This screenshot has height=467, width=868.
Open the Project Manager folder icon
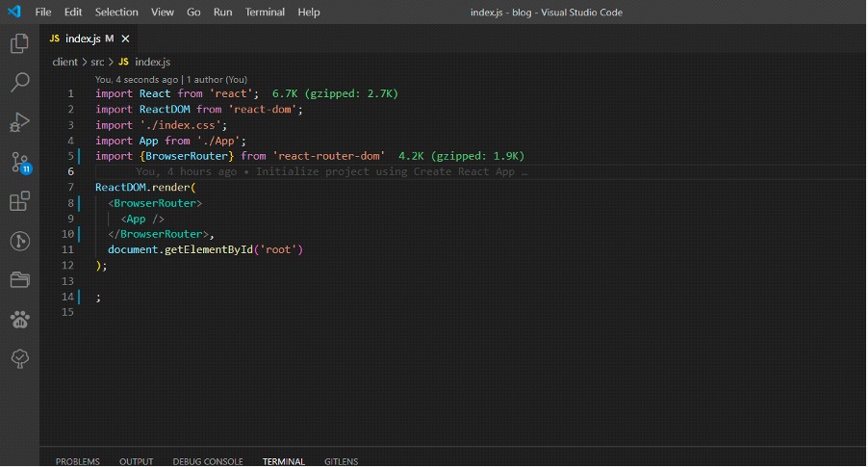[x=19, y=280]
